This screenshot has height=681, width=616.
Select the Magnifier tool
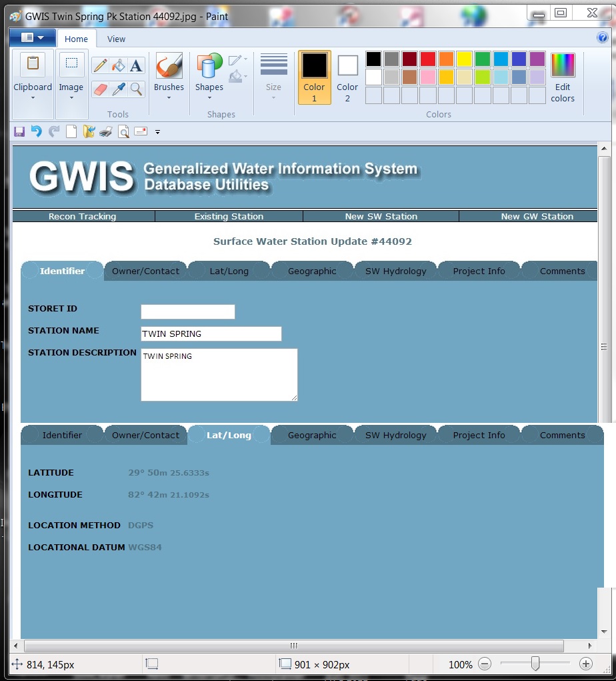136,89
